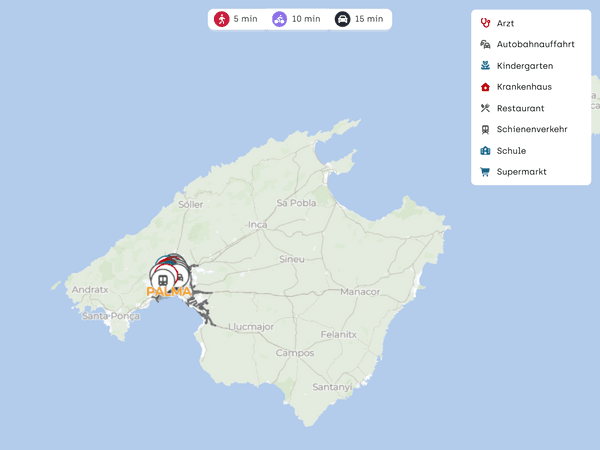The height and width of the screenshot is (450, 600).
Task: Click the Supermarkt shopping cart icon
Action: pyautogui.click(x=485, y=172)
